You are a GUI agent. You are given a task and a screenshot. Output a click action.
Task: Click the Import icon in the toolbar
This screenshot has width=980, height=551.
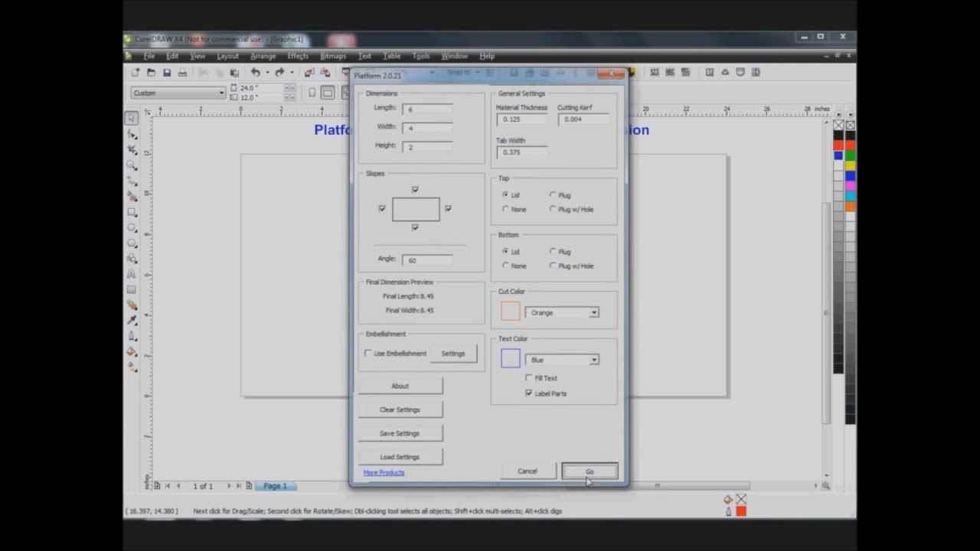point(309,72)
